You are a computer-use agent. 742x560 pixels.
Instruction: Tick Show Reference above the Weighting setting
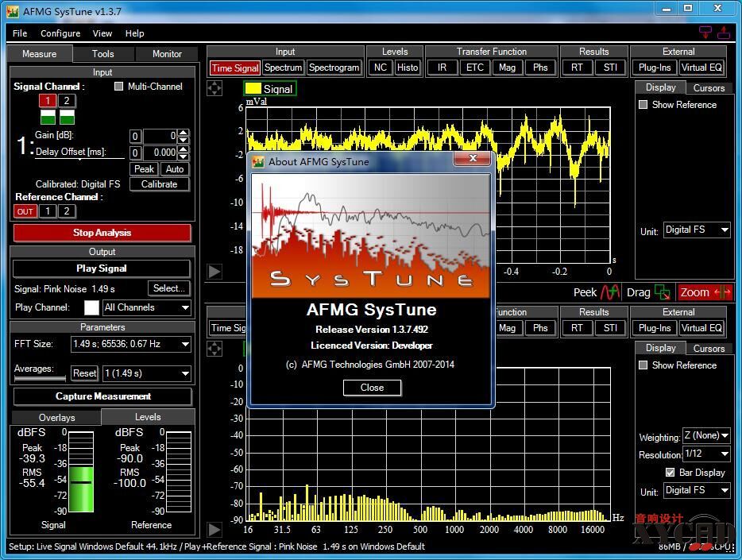(x=643, y=365)
